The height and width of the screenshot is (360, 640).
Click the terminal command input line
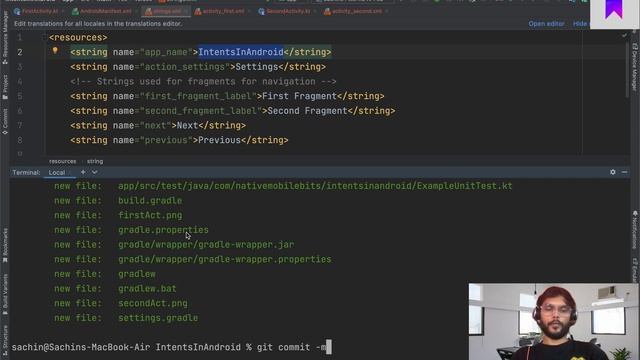(239, 347)
